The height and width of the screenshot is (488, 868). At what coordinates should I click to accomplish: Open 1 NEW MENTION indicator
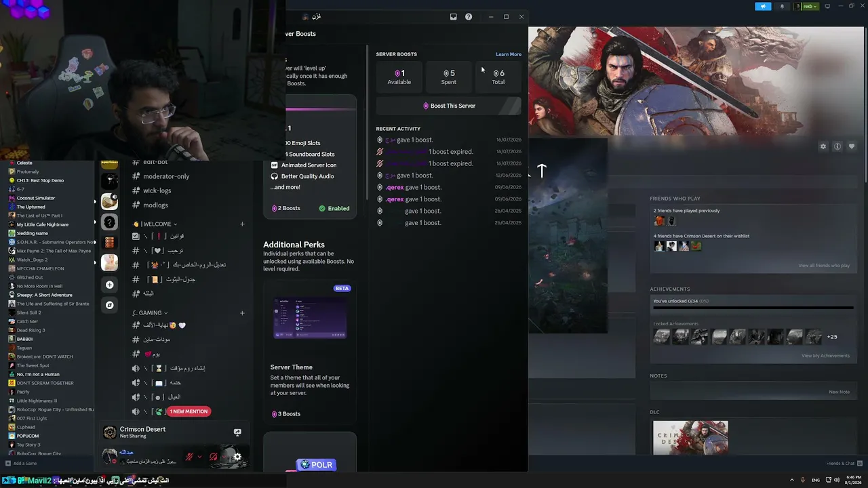click(189, 411)
